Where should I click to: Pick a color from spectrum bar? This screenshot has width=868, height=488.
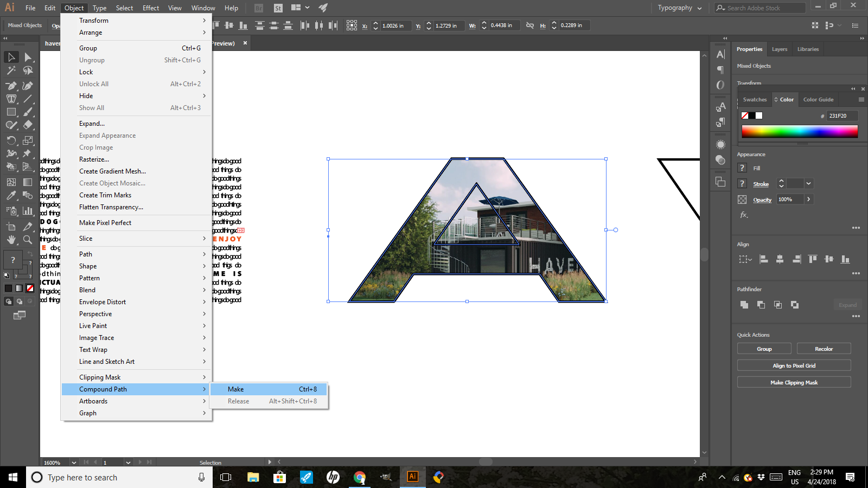point(800,132)
